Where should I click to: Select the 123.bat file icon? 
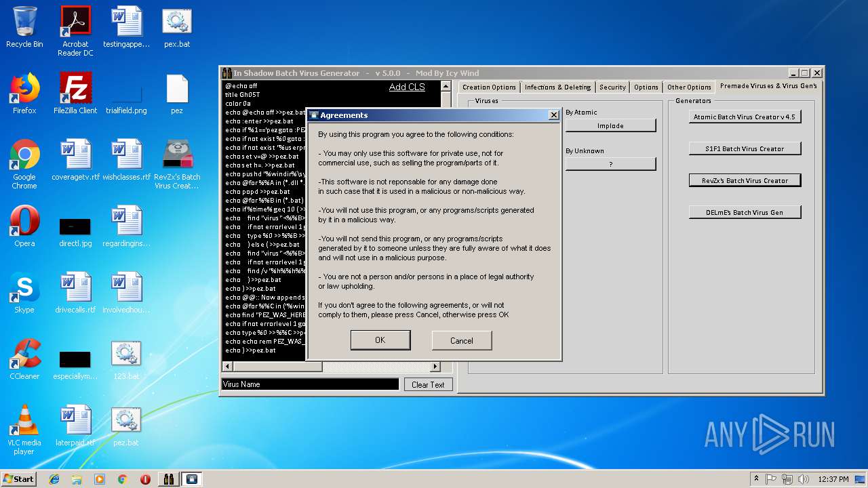126,359
